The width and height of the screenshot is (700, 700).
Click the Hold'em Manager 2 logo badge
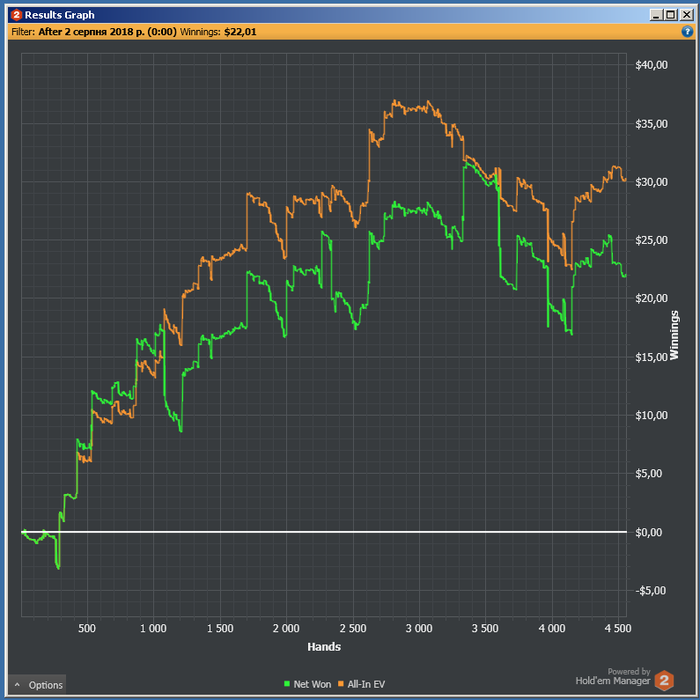664,680
